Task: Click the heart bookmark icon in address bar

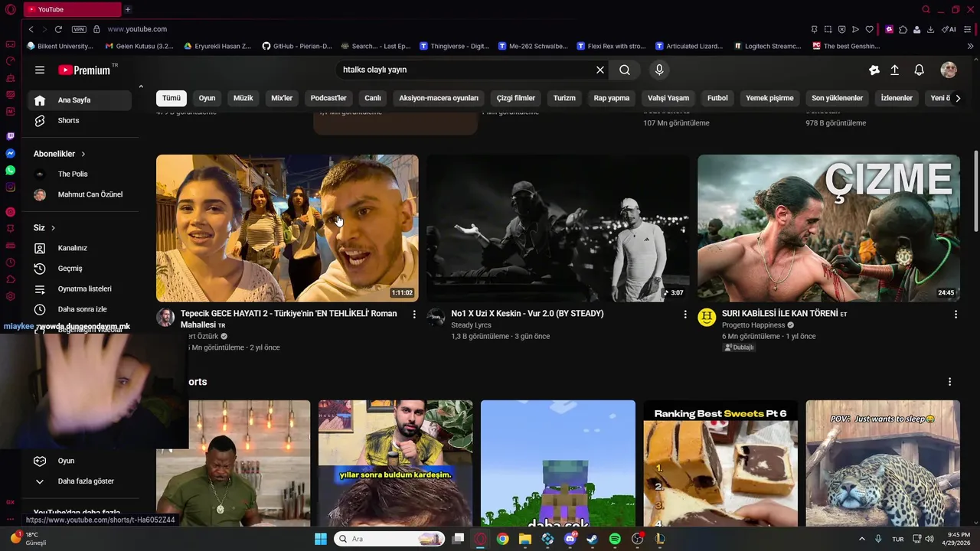Action: click(x=870, y=29)
